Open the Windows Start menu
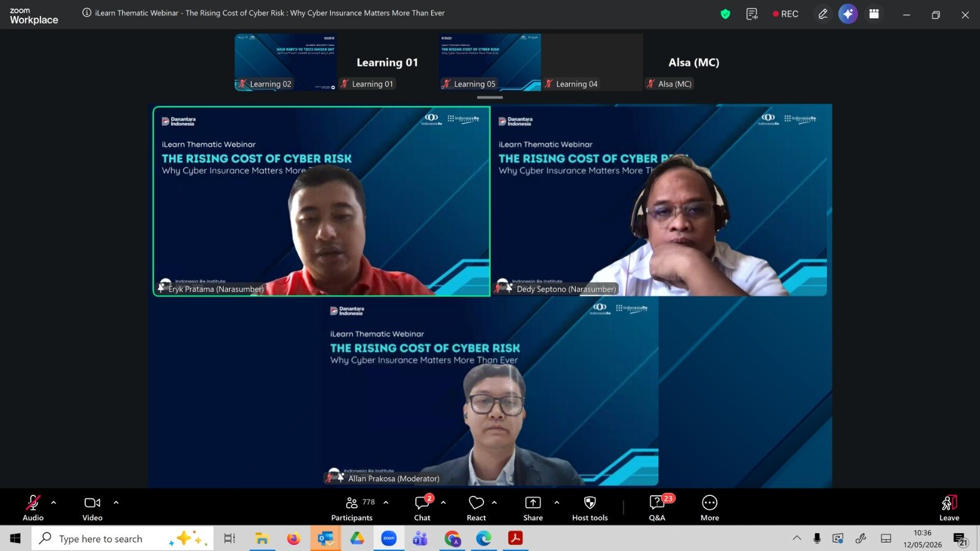This screenshot has width=980, height=551. pyautogui.click(x=15, y=539)
